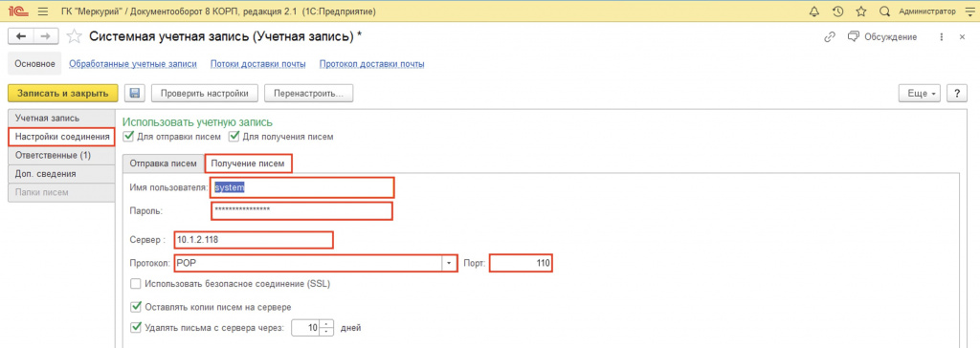
Task: Expand the Протокол dropdown arrow
Action: pyautogui.click(x=450, y=264)
